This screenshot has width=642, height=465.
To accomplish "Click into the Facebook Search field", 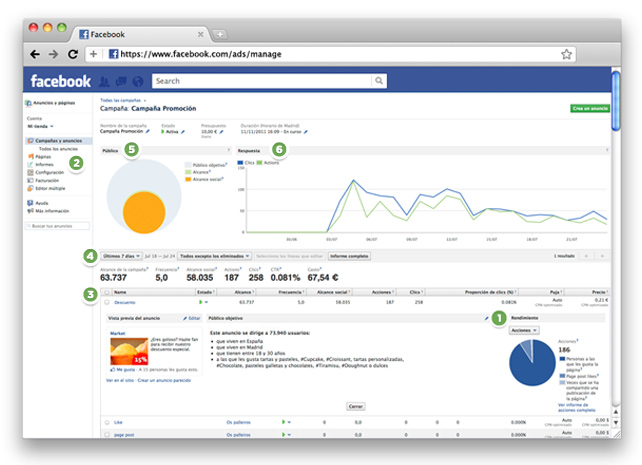I will pyautogui.click(x=262, y=81).
